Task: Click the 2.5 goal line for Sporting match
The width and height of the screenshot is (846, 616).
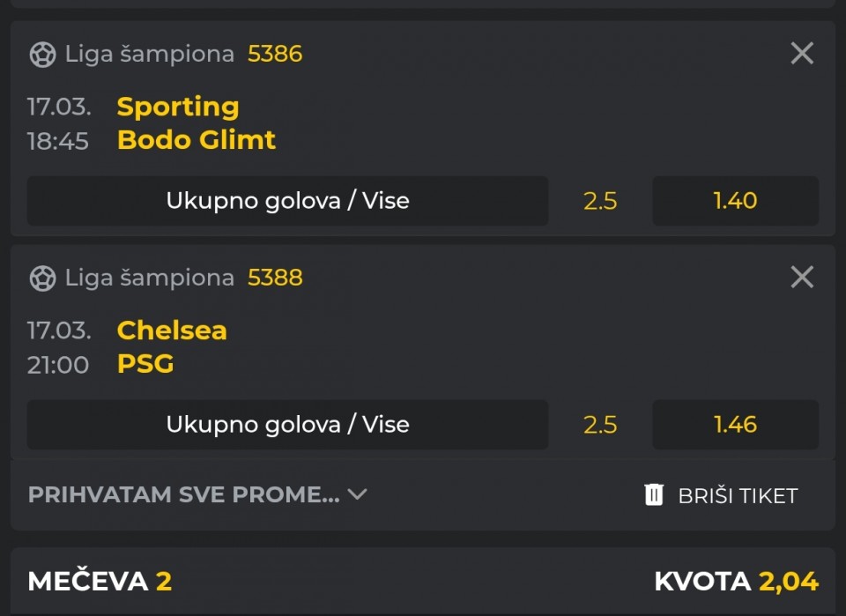Action: [x=600, y=201]
